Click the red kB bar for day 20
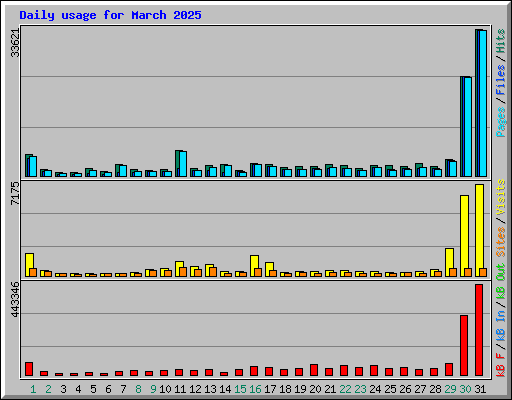This screenshot has width=512, height=400. tap(314, 370)
